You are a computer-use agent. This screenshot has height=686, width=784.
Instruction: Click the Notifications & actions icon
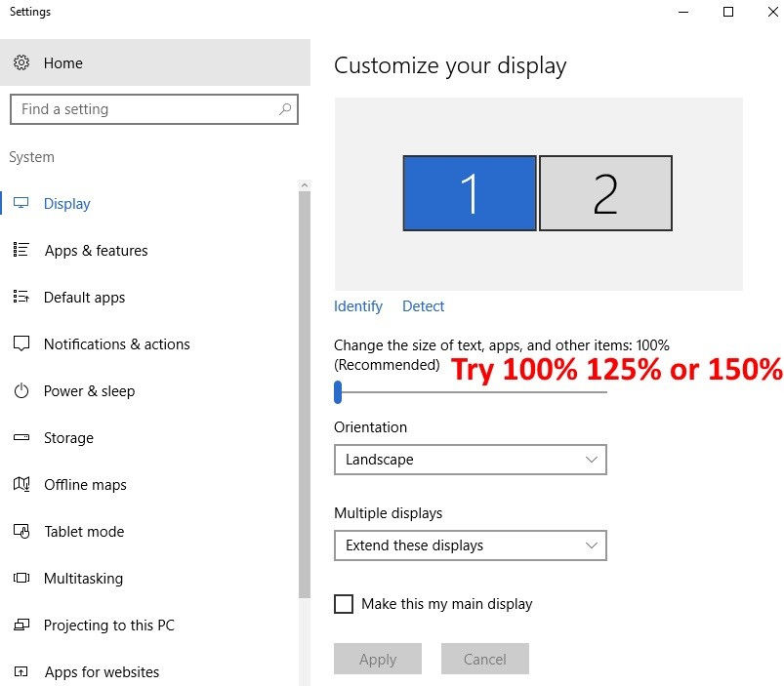21,344
